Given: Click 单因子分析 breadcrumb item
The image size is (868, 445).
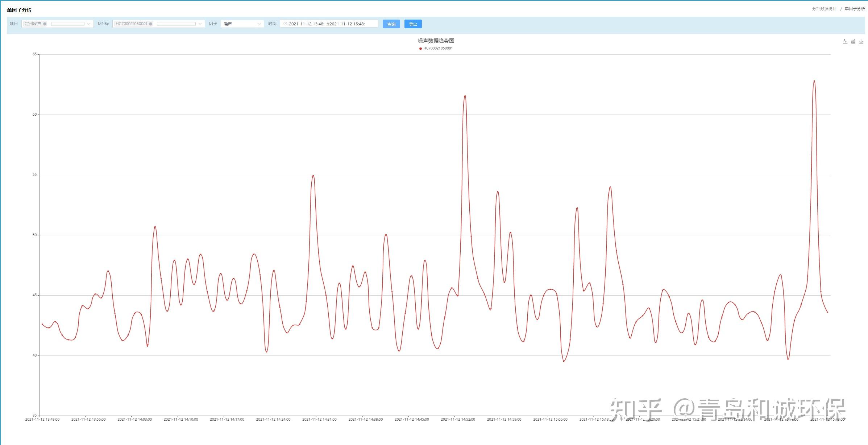Looking at the screenshot, I should click(855, 9).
